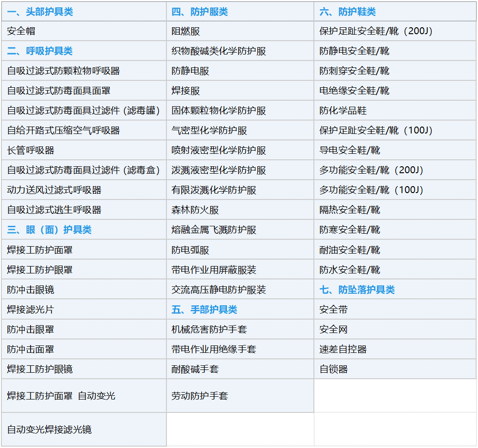Viewport: 478px width, 448px height.
Task: Click the 防冲击眼罩 cell
Action: click(x=84, y=329)
